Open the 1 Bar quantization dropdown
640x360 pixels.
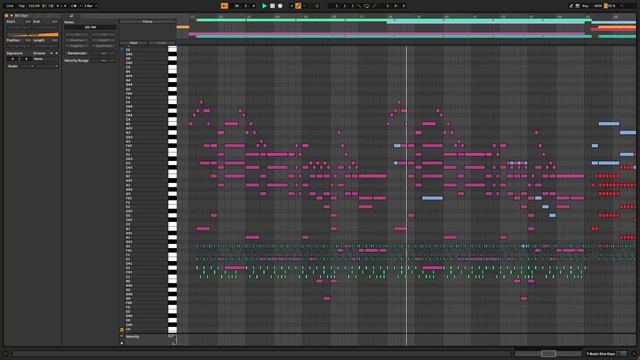point(91,6)
